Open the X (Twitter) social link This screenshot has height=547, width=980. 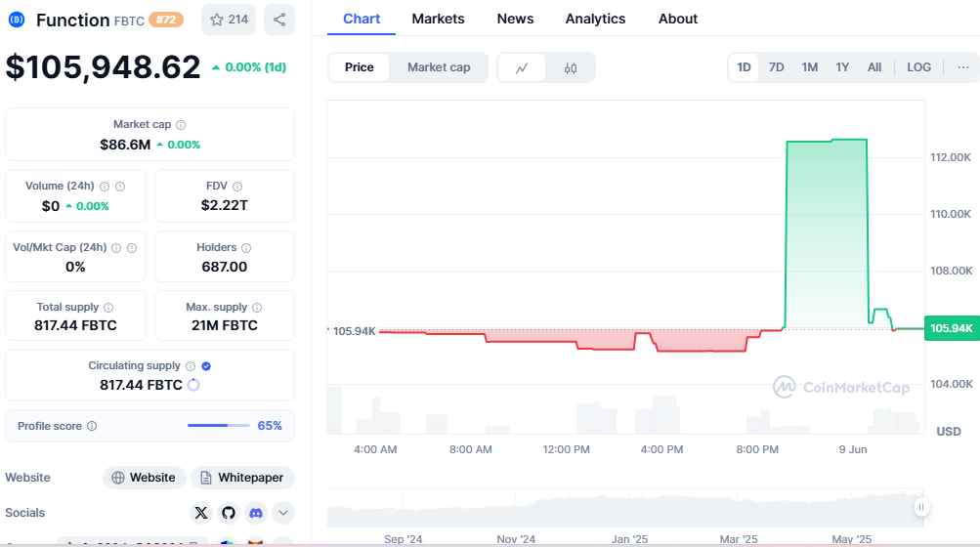[x=201, y=513]
